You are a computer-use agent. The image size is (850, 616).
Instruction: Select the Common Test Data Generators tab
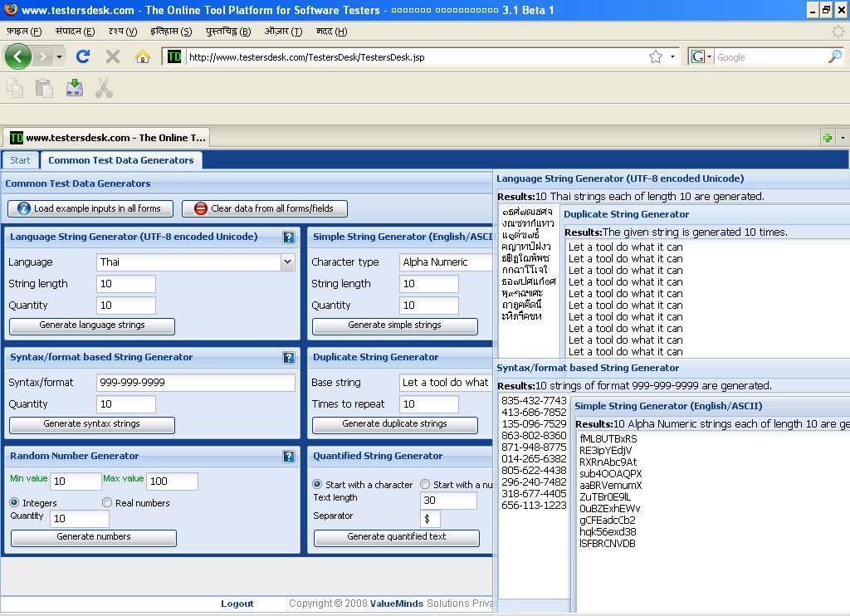pyautogui.click(x=121, y=160)
